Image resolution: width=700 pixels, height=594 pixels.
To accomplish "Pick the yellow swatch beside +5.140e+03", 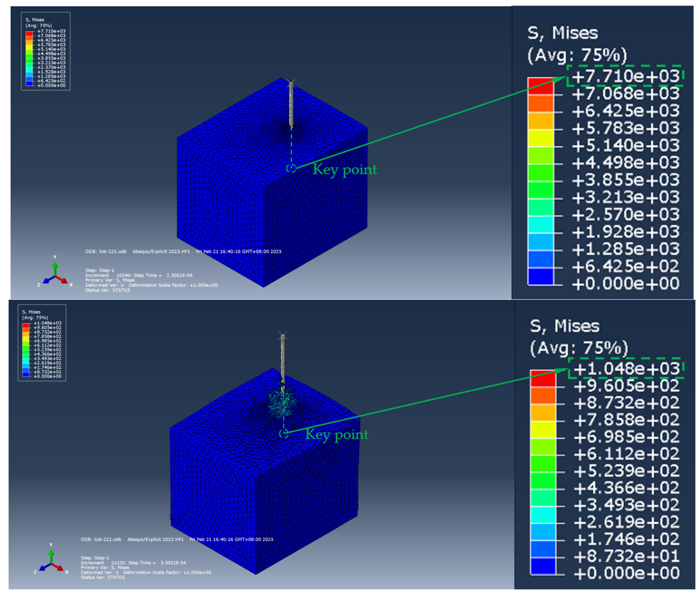I will (540, 138).
